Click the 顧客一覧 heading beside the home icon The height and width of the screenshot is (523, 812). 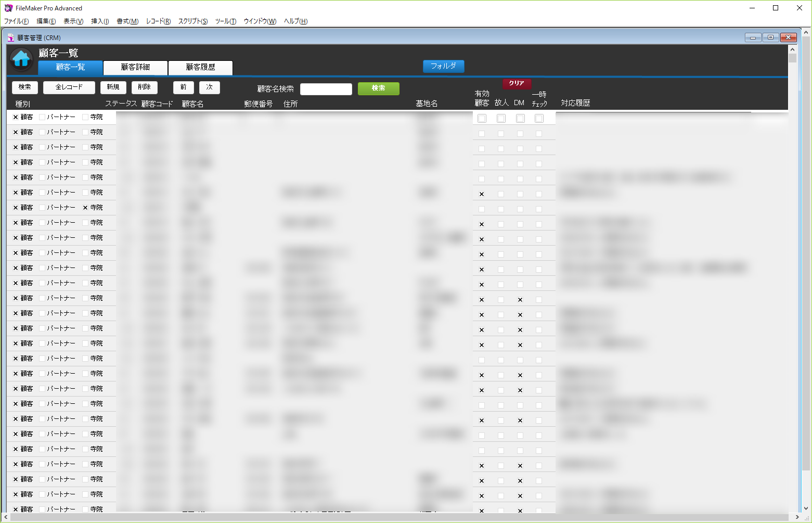[58, 53]
